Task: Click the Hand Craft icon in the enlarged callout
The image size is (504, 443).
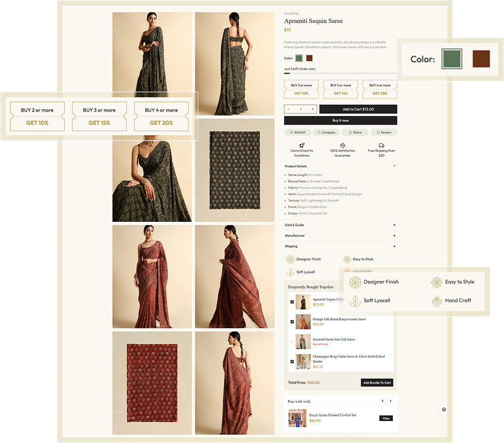Action: click(437, 301)
